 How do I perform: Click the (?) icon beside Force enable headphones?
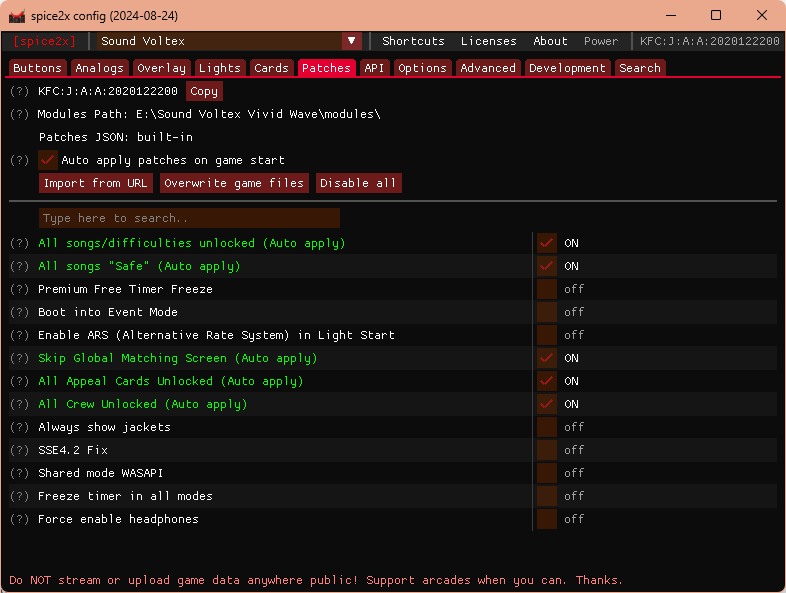point(19,519)
